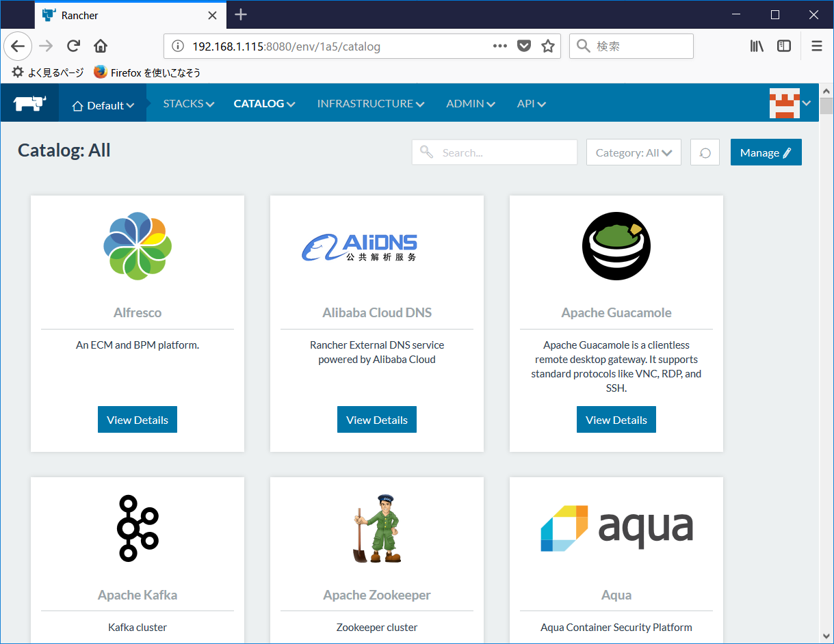View Details for Apache Guacamole
The width and height of the screenshot is (834, 644).
pos(616,420)
